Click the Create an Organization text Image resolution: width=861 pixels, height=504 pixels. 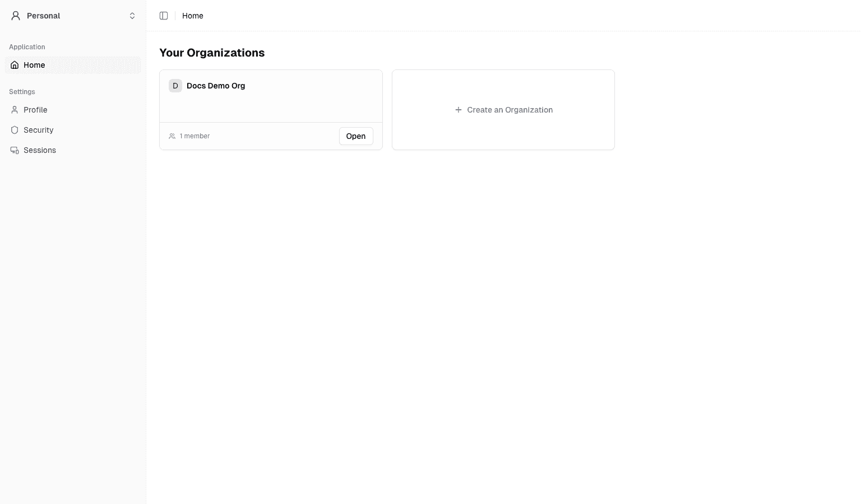pos(510,110)
